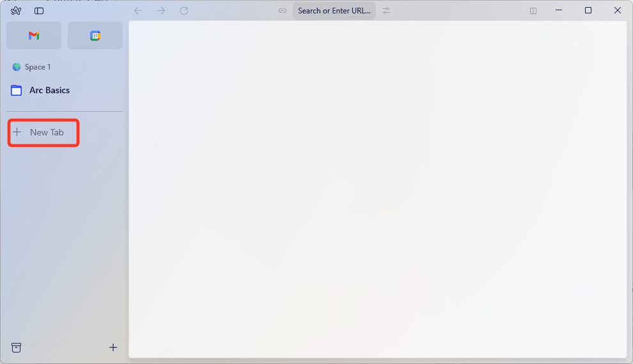
Task: Open site controls sliders icon
Action: click(x=386, y=11)
